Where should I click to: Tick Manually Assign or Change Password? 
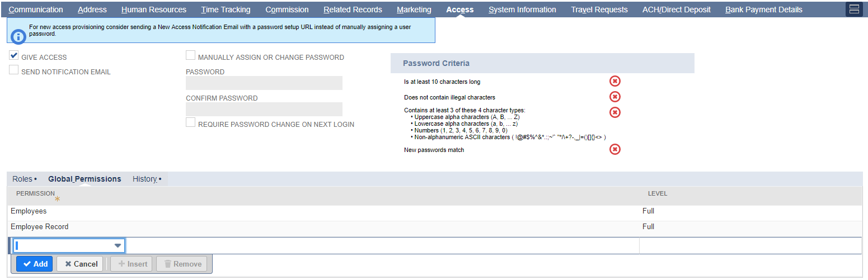(x=191, y=56)
